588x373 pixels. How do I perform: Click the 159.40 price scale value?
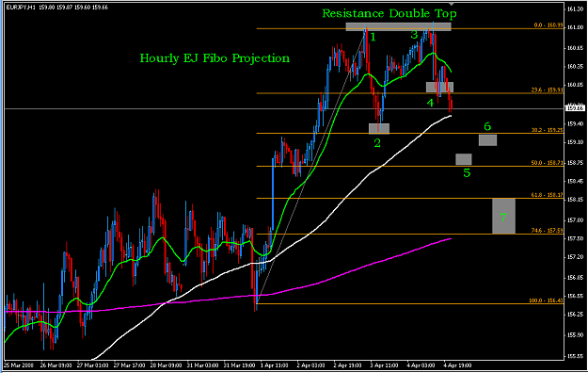(x=575, y=123)
